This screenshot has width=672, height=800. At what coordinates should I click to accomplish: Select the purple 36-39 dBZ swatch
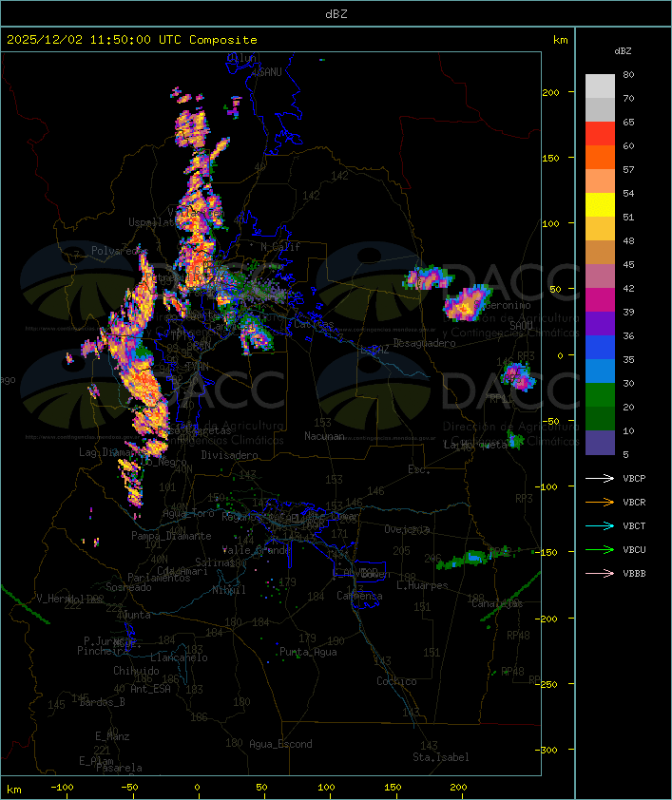pyautogui.click(x=600, y=323)
